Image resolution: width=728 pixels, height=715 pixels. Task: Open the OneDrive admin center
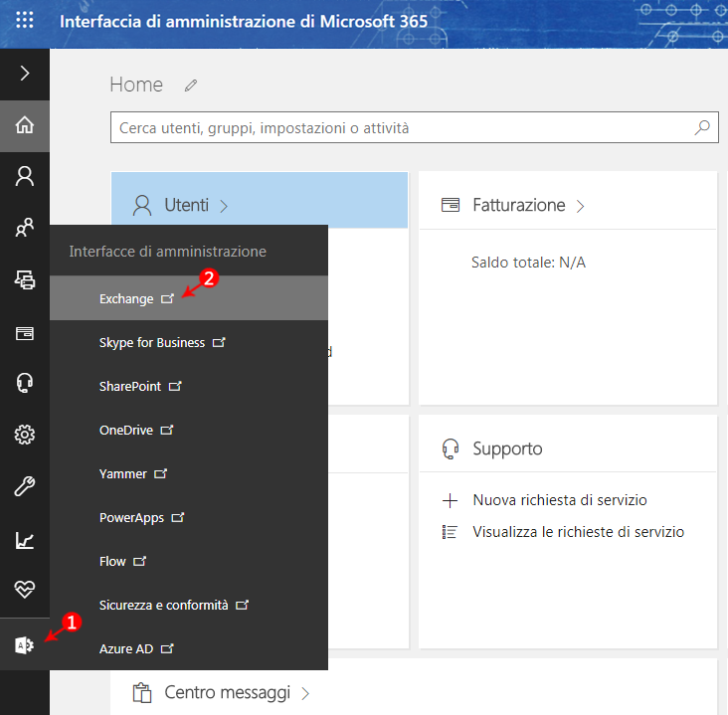(189, 430)
